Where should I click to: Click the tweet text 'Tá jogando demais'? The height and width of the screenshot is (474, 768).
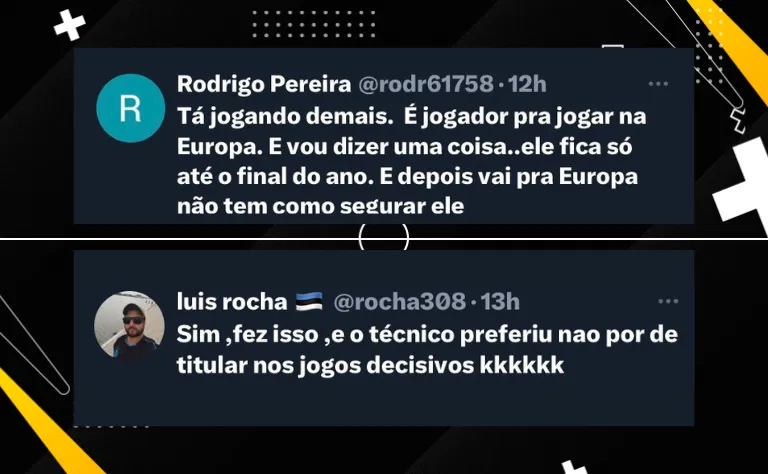(281, 118)
